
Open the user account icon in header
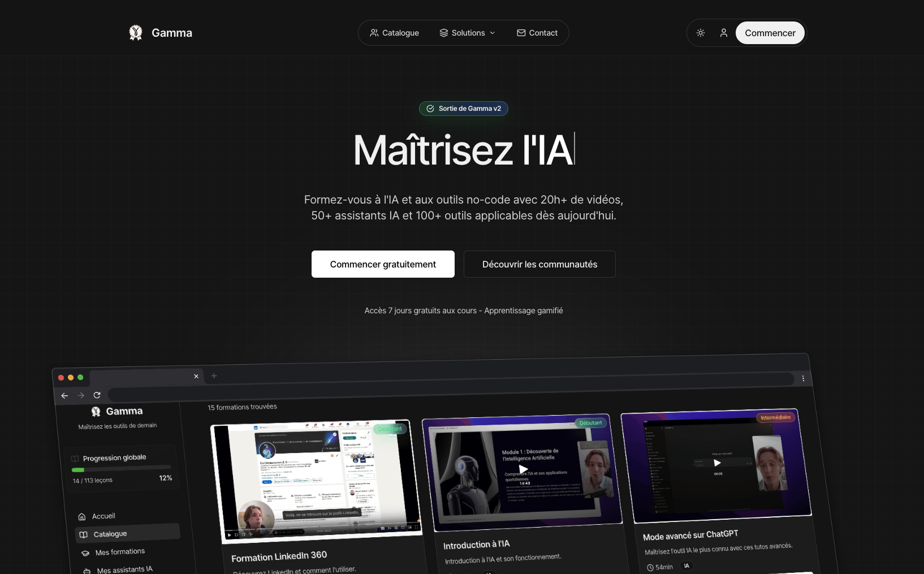[724, 33]
